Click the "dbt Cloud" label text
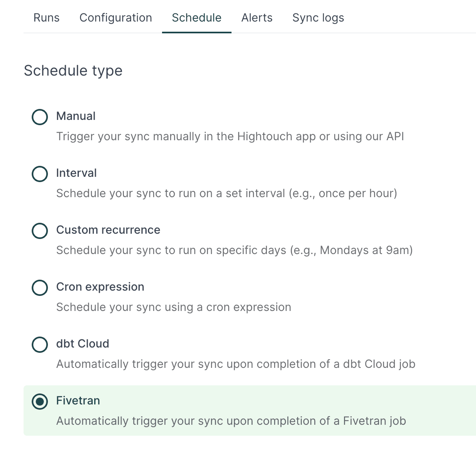The width and height of the screenshot is (476, 465). (x=83, y=344)
